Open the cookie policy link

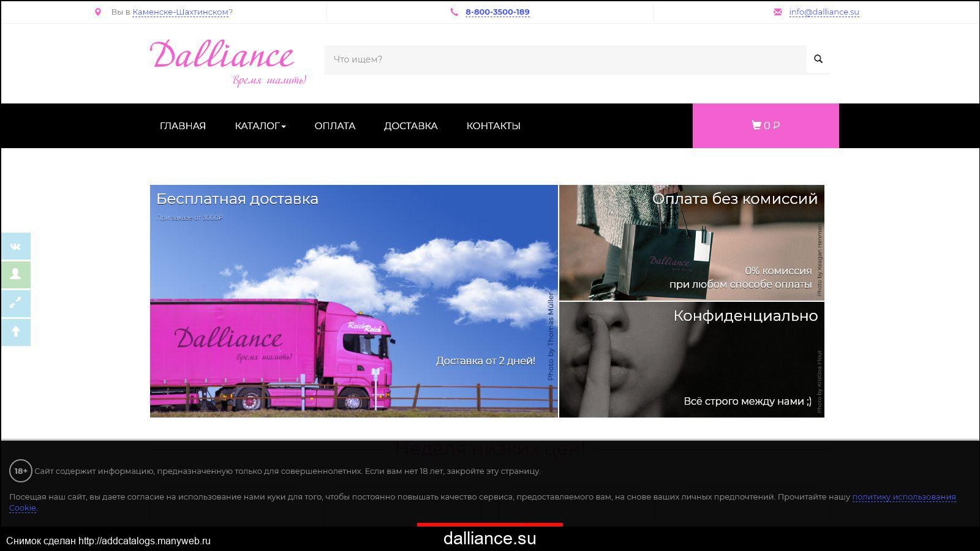point(903,497)
